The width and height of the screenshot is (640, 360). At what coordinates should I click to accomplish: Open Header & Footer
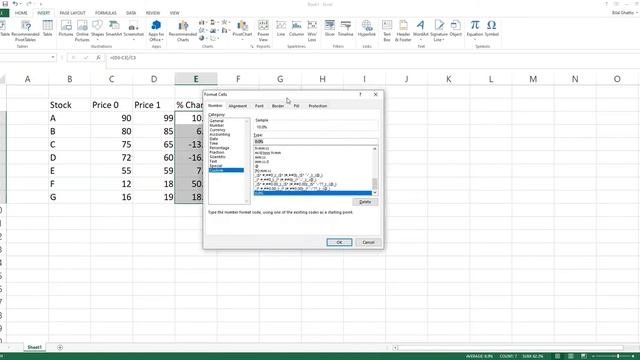tap(403, 31)
